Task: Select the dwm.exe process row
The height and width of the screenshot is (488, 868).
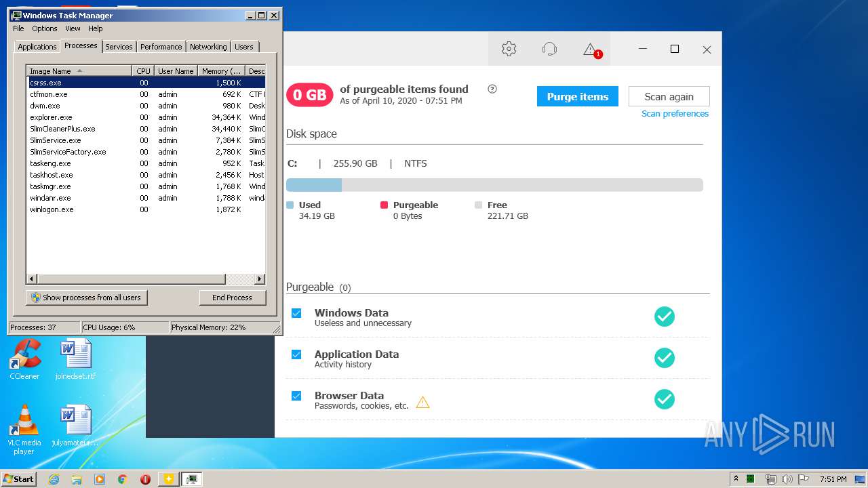Action: pos(145,106)
